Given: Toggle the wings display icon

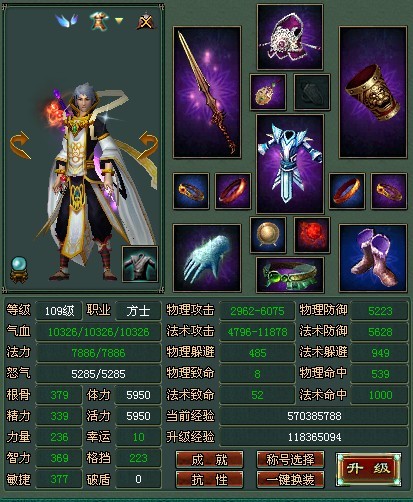Looking at the screenshot, I should click(67, 21).
